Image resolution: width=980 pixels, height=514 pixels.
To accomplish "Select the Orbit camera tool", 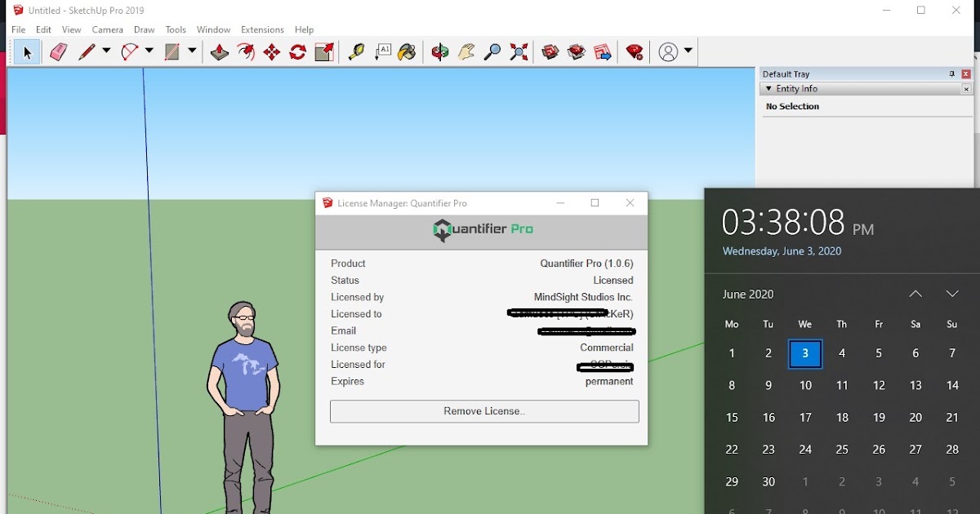I will tap(440, 52).
